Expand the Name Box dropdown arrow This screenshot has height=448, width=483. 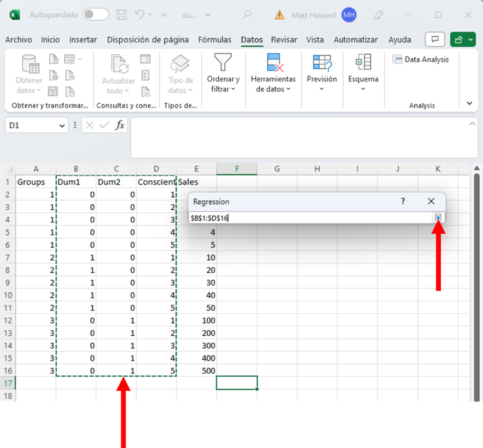point(62,126)
